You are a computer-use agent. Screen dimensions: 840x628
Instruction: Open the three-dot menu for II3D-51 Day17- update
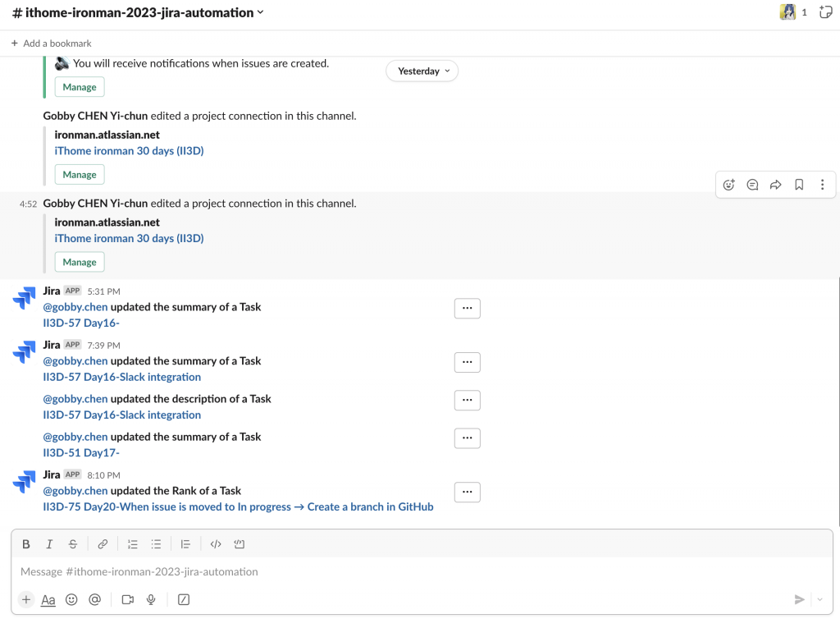pyautogui.click(x=467, y=438)
